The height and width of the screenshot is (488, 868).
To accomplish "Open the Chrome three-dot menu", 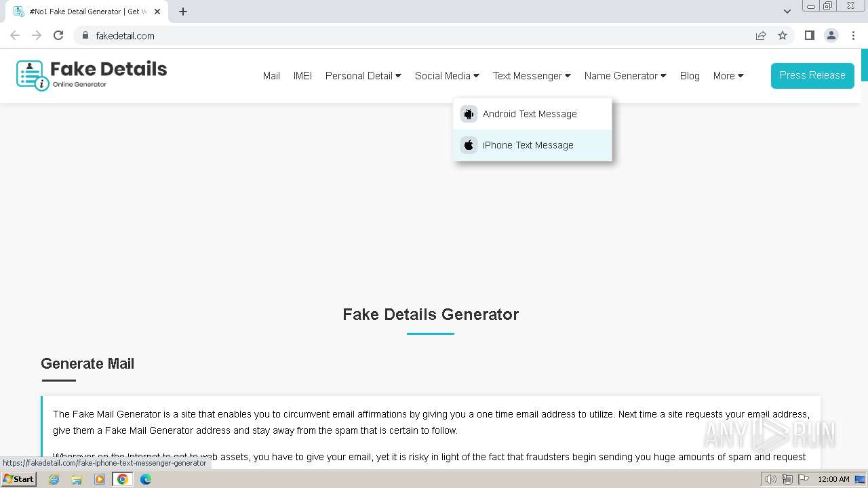I will point(853,35).
